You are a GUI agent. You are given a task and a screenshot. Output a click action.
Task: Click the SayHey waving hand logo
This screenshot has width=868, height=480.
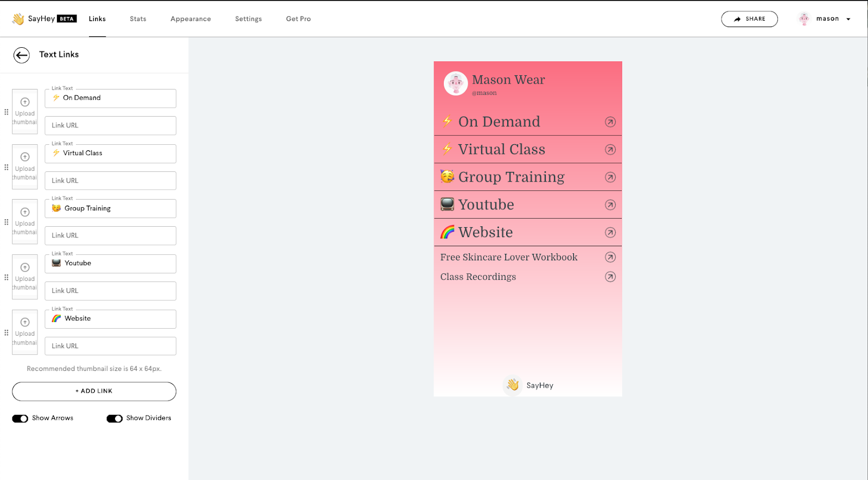(x=18, y=19)
